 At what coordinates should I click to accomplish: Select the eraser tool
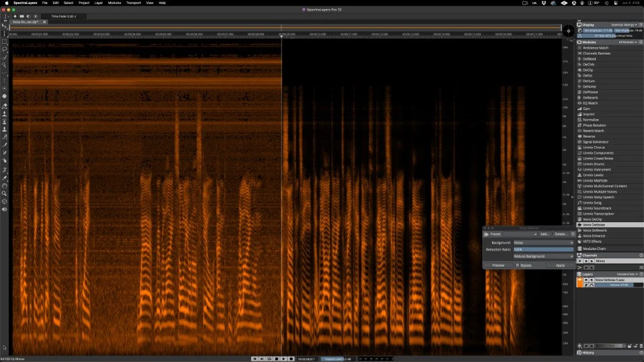pos(5,106)
